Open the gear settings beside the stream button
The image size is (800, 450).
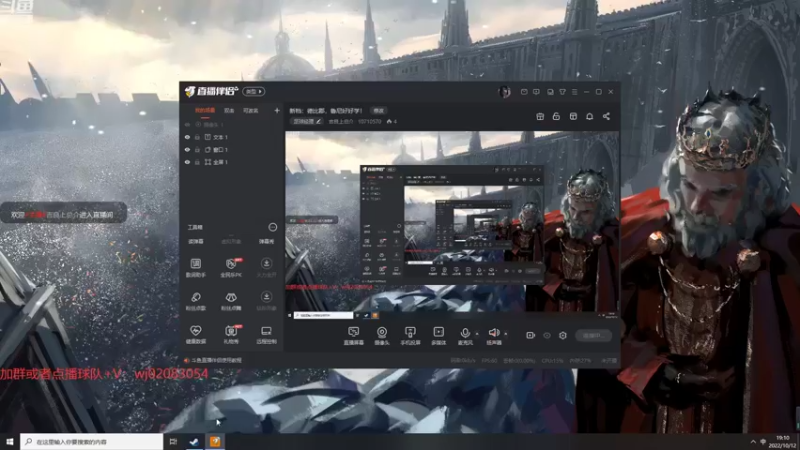563,335
